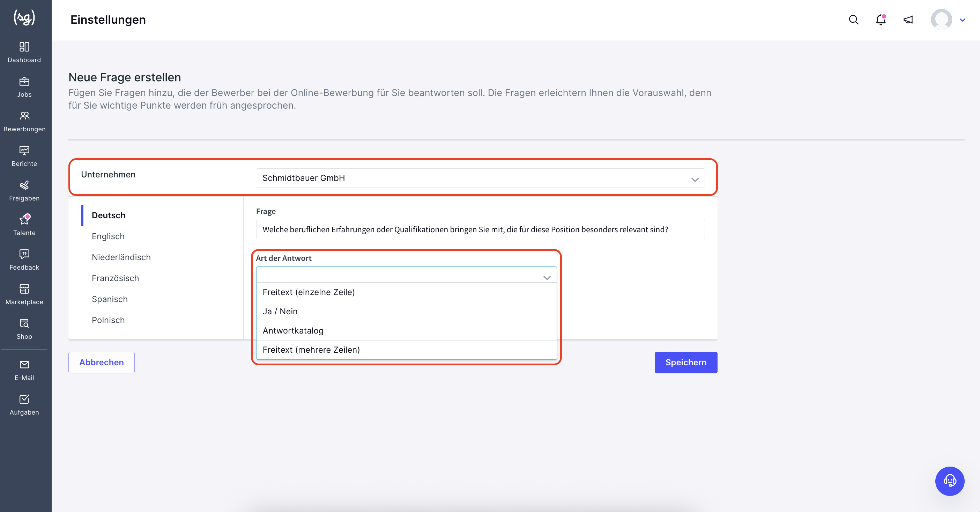Open the Dashboard sidebar icon
This screenshot has width=980, height=512.
tap(24, 47)
